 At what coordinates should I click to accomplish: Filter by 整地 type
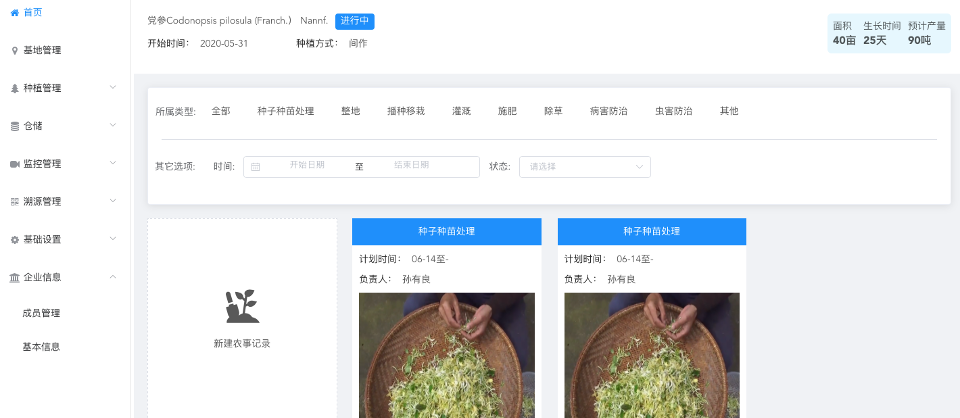(x=351, y=111)
